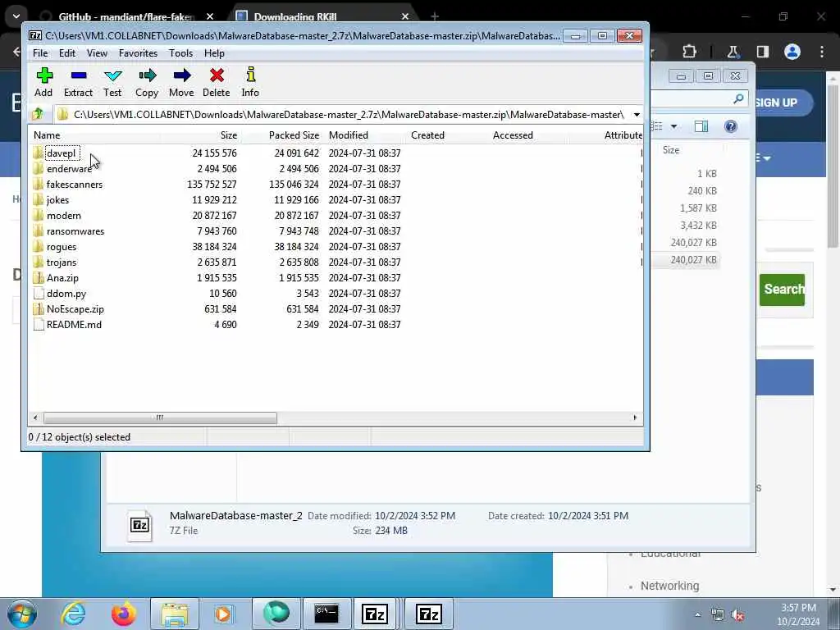Open Firefox from the taskbar
The height and width of the screenshot is (630, 840).
coord(123,614)
